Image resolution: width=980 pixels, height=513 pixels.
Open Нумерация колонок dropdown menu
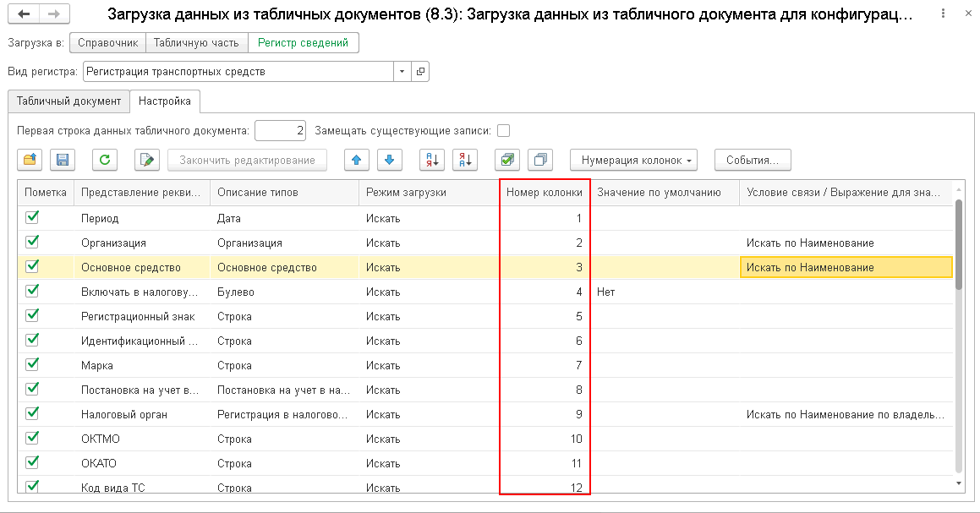[634, 160]
